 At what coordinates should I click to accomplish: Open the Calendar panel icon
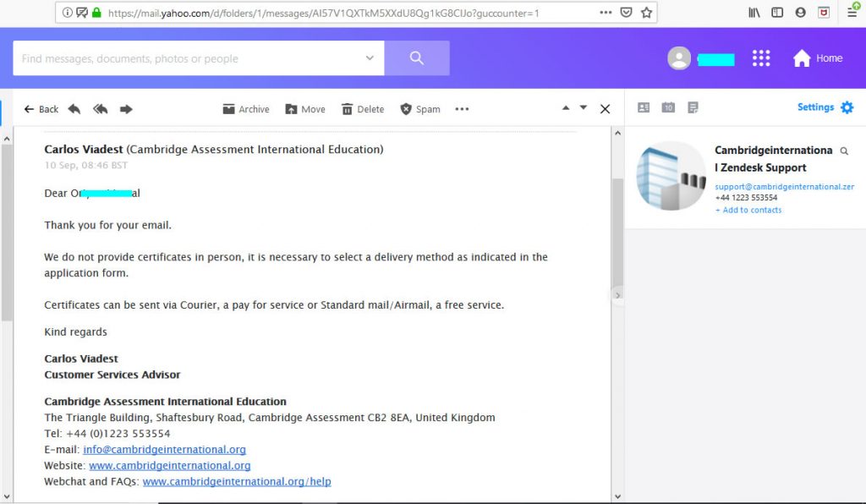pos(668,107)
